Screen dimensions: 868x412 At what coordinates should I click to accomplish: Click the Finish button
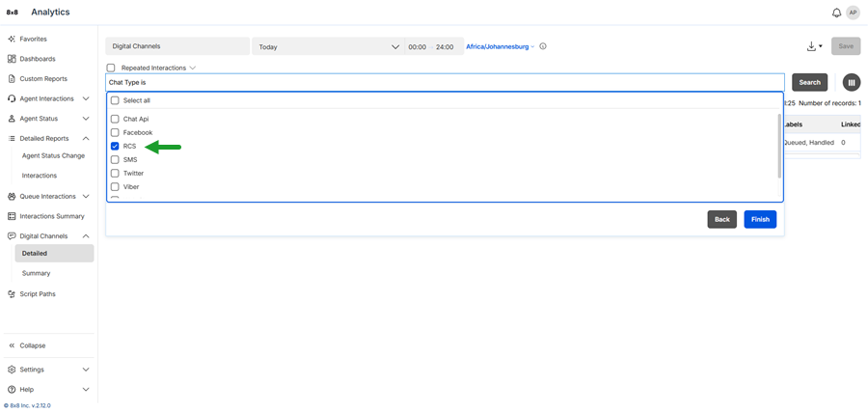coord(760,219)
